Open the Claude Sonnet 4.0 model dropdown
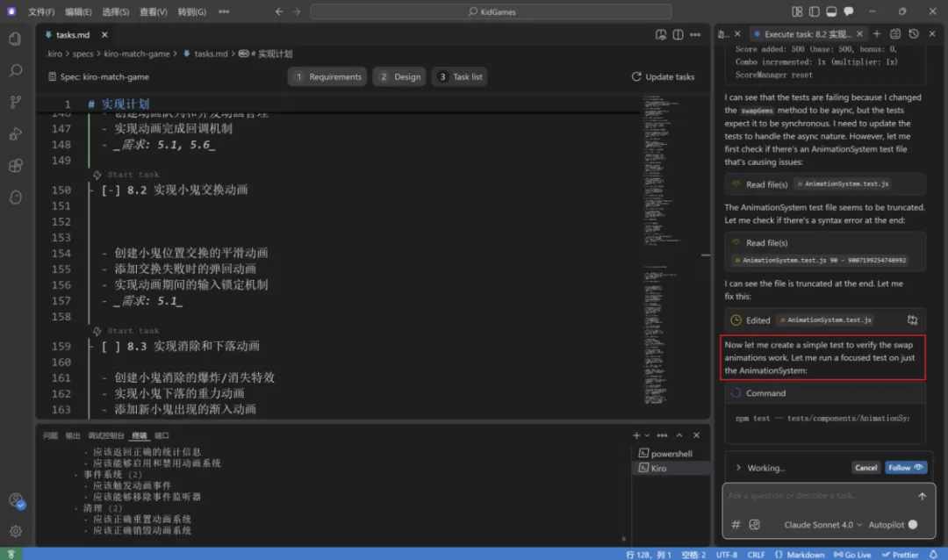This screenshot has height=560, width=948. coord(822,524)
